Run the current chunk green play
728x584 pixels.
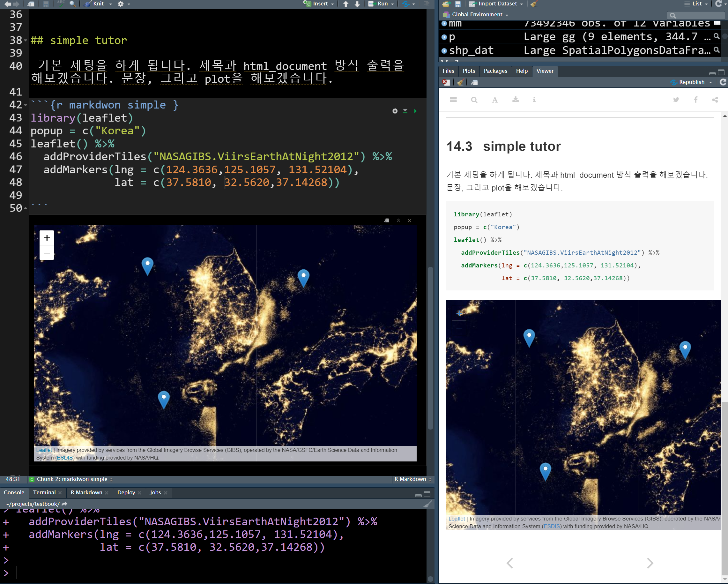tap(415, 111)
